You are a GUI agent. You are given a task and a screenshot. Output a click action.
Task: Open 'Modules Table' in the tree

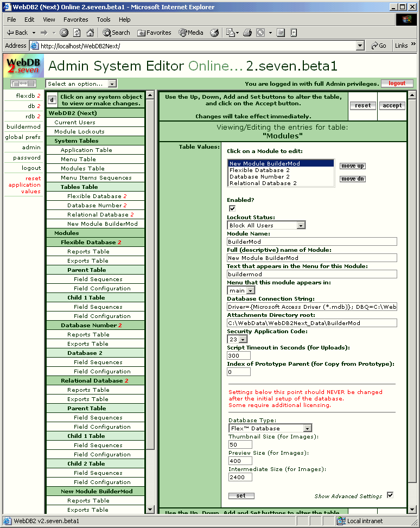(x=96, y=168)
